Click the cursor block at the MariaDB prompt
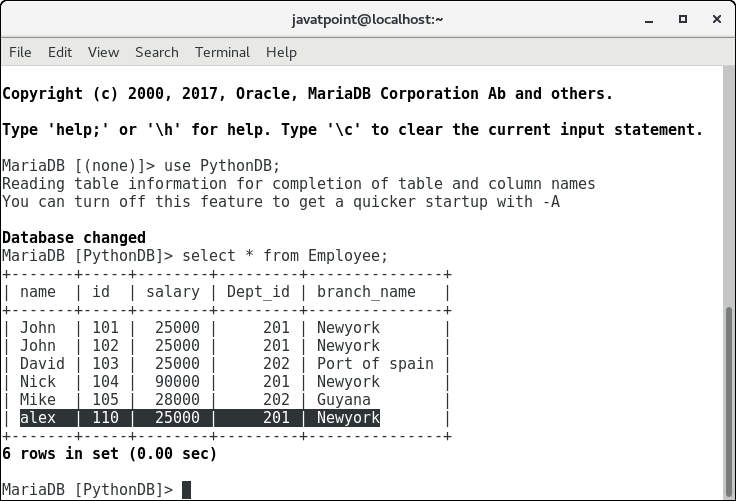 pyautogui.click(x=186, y=490)
